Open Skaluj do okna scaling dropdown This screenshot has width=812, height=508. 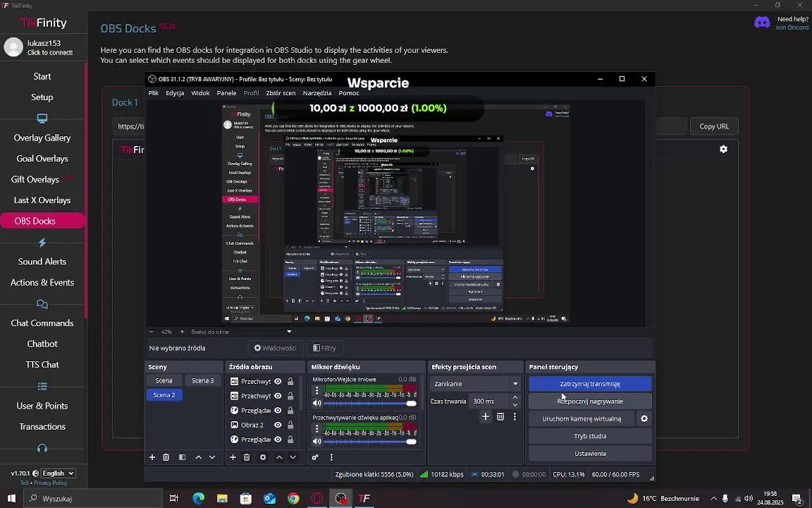pyautogui.click(x=241, y=332)
